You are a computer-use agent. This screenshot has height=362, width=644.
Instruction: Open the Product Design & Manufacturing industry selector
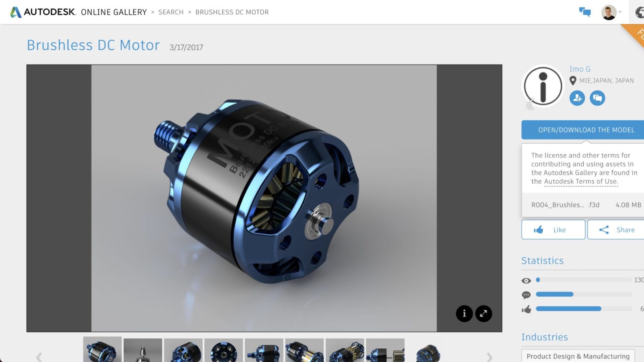click(579, 356)
